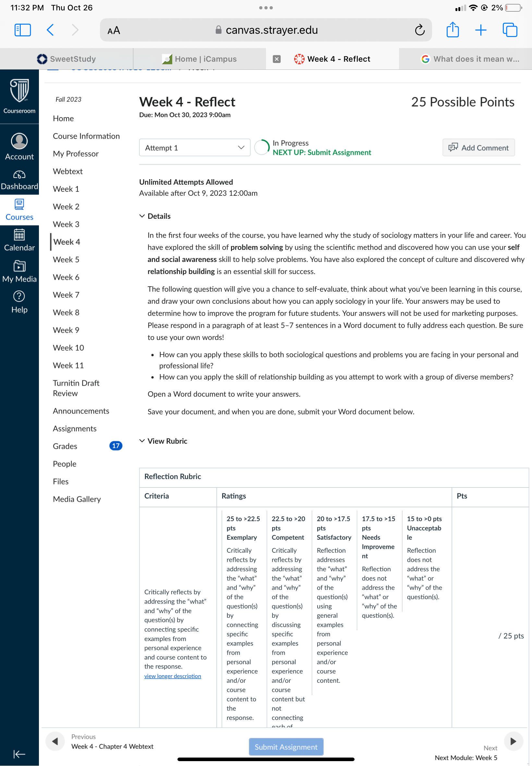The image size is (532, 766).
Task: Open the Dashboard in Canvas navigation
Action: click(19, 180)
